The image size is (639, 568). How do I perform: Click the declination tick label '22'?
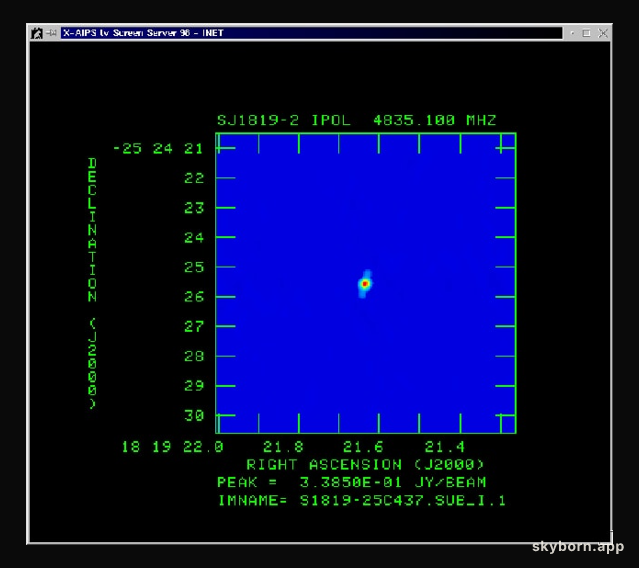pyautogui.click(x=194, y=178)
